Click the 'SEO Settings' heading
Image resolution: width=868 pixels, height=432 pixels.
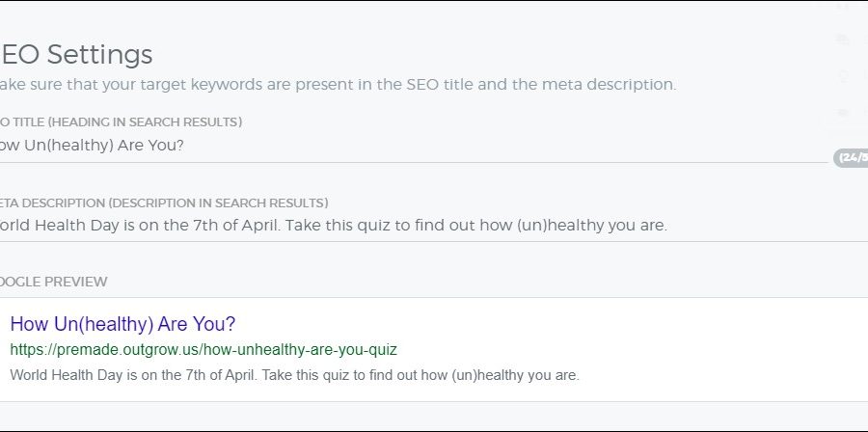(77, 54)
